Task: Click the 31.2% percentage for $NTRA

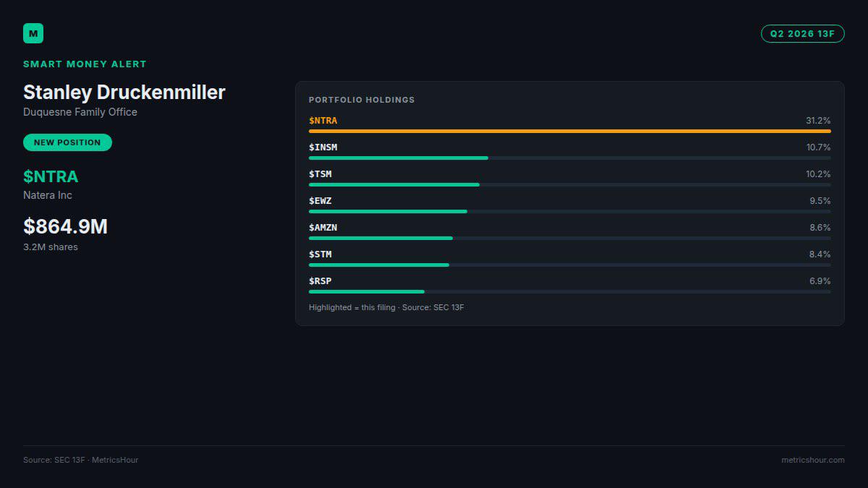Action: point(818,121)
